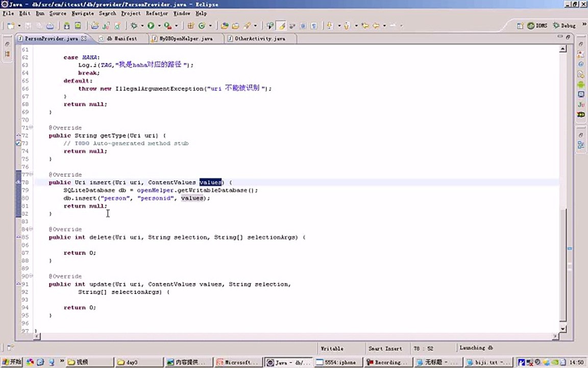This screenshot has height=368, width=588.
Task: Open the Refactor menu
Action: point(157,13)
